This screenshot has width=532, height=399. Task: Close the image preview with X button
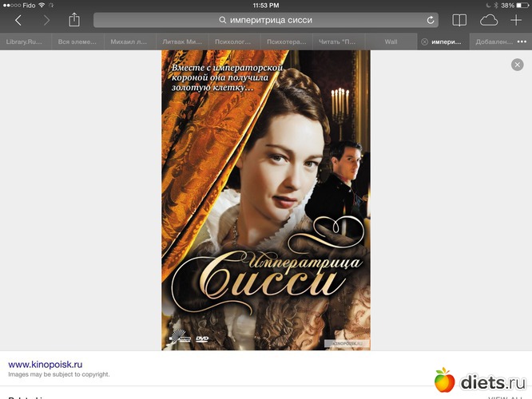[517, 65]
